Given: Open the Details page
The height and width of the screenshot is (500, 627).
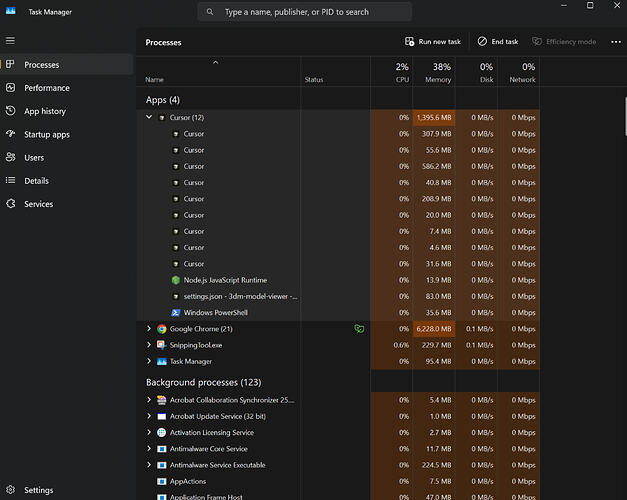Looking at the screenshot, I should [67, 180].
